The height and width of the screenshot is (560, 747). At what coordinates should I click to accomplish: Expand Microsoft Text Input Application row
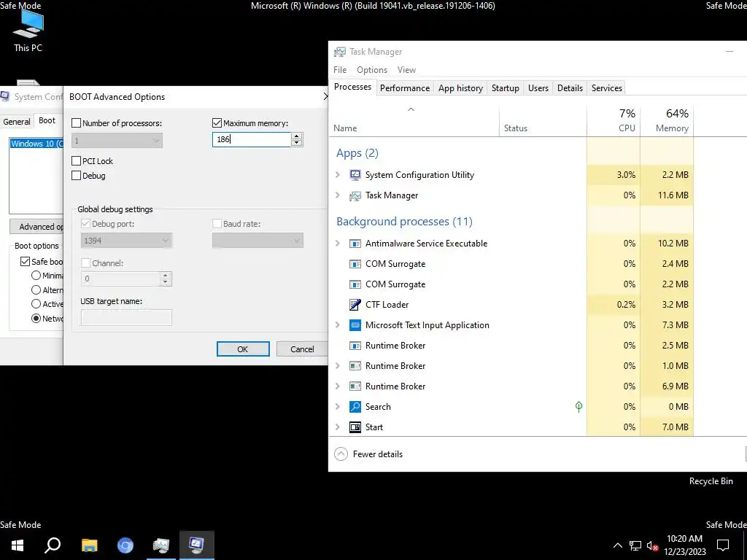(x=338, y=324)
